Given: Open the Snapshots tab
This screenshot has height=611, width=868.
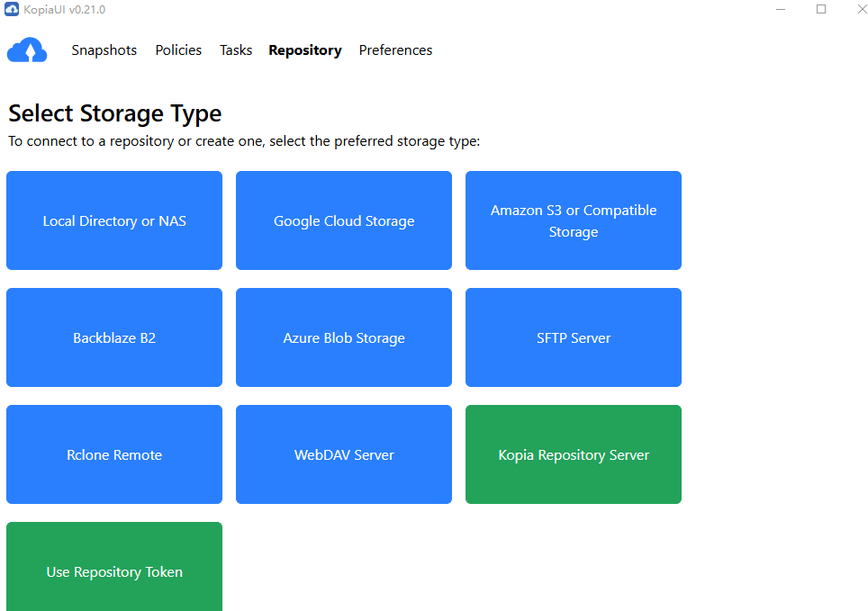Looking at the screenshot, I should (104, 50).
